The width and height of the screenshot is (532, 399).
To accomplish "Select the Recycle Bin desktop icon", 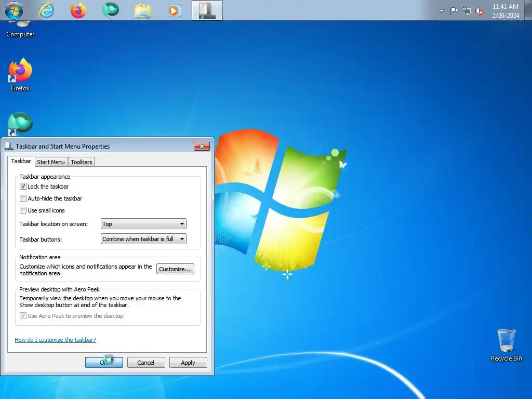I will (x=506, y=345).
